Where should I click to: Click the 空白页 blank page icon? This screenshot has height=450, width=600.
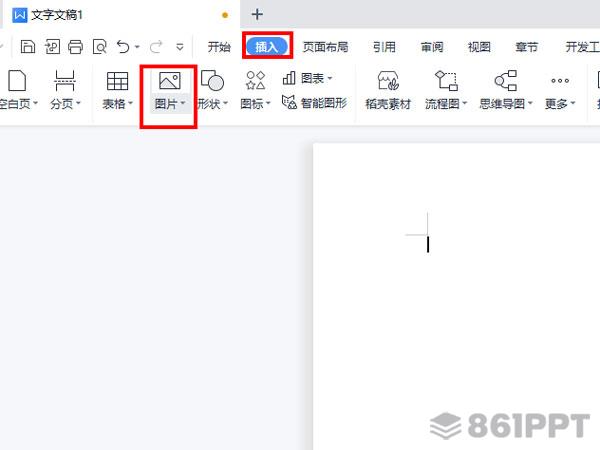coord(17,81)
